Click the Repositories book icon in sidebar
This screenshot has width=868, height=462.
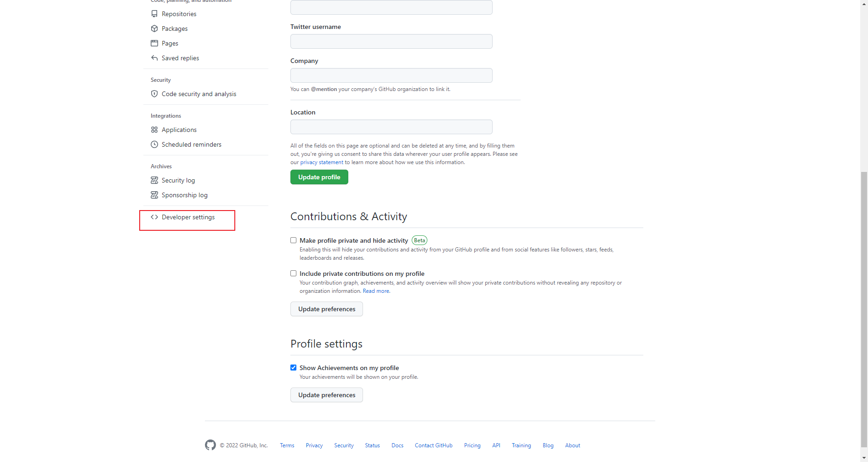click(154, 14)
